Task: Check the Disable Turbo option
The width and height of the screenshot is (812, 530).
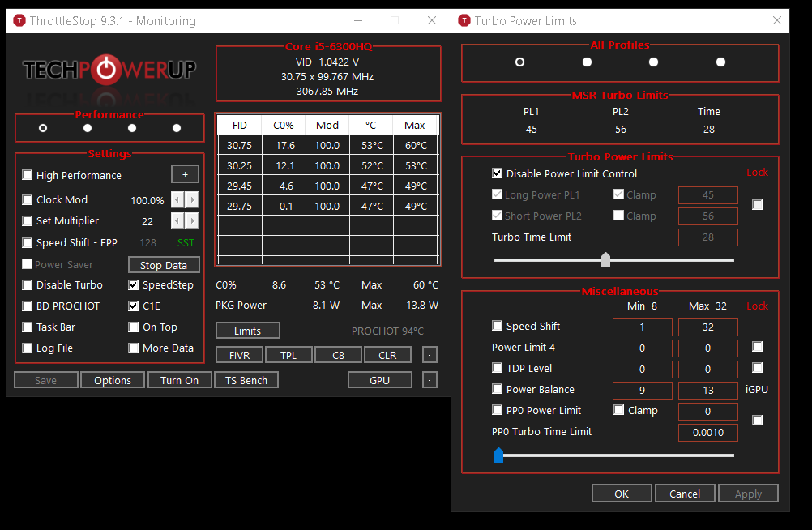Action: tap(28, 284)
